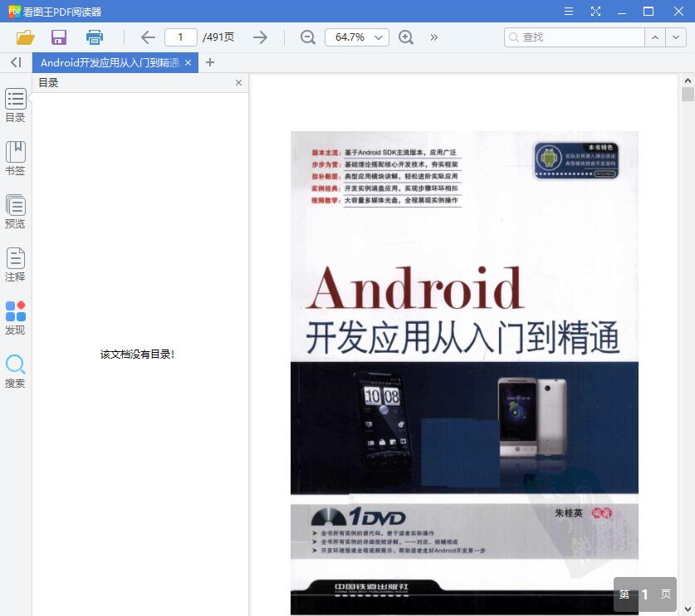Open a PDF file with the folder icon

[x=24, y=37]
